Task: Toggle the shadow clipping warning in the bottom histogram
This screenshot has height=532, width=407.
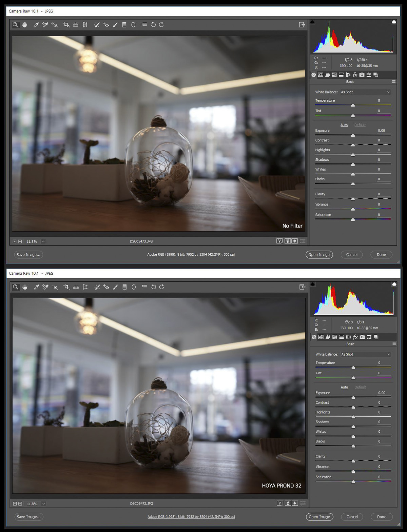Action: (x=313, y=284)
